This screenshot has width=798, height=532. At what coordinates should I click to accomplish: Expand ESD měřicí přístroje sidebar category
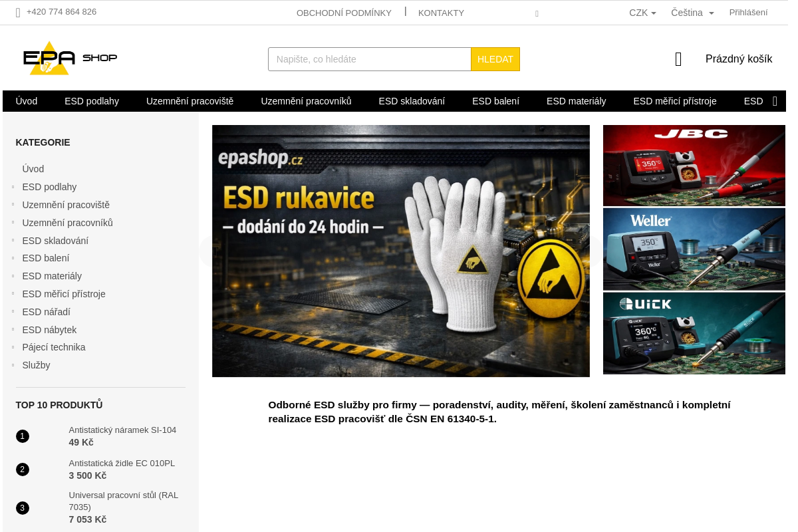pyautogui.click(x=13, y=294)
